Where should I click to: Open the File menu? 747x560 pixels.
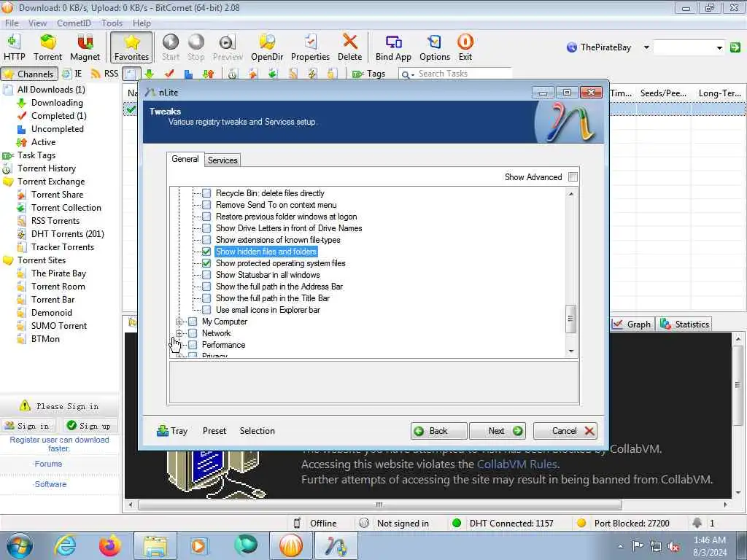tap(12, 23)
